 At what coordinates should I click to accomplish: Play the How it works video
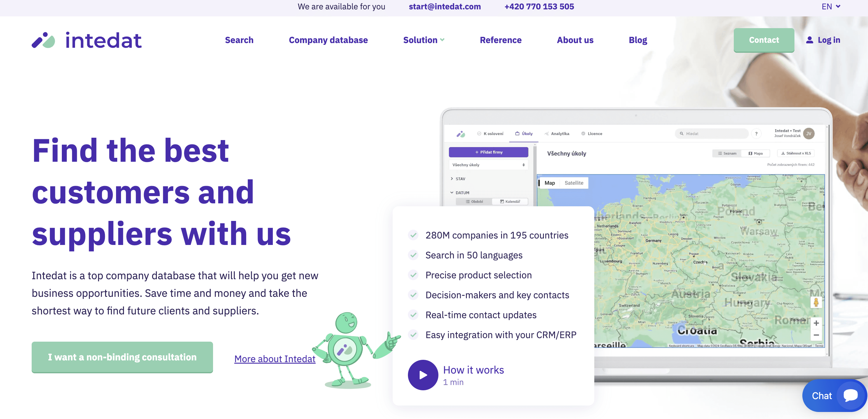click(423, 375)
